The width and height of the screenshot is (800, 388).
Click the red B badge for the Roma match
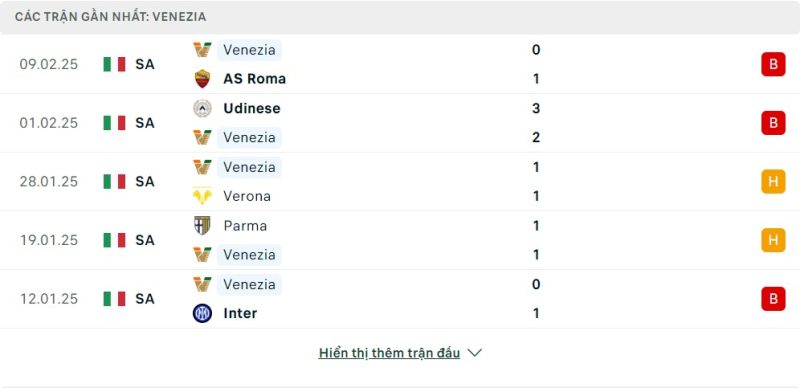point(773,64)
